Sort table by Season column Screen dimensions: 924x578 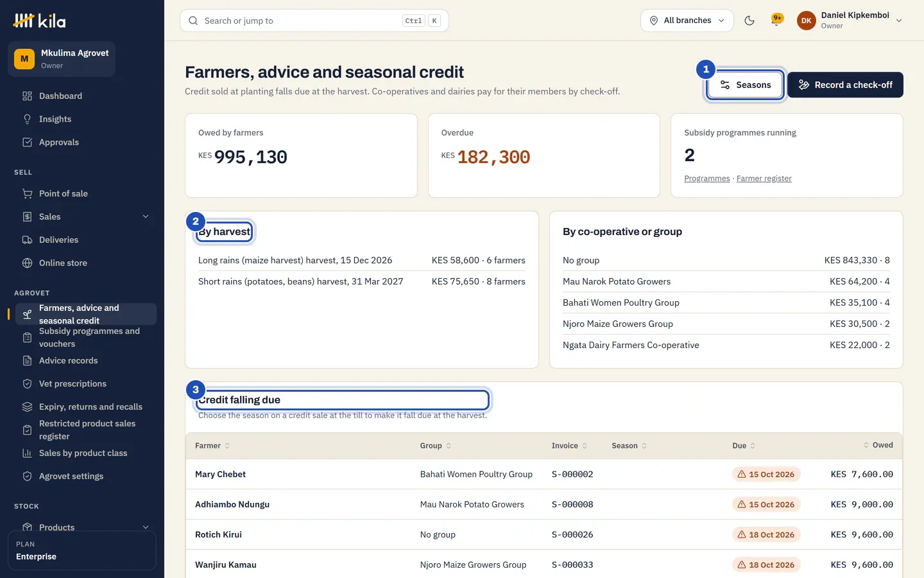[629, 446]
